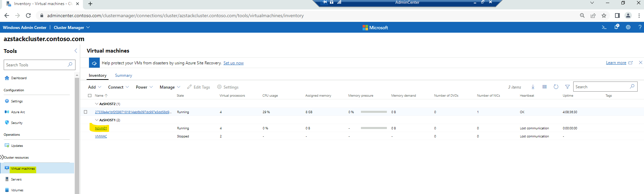Open a new browser tab

pos(90,4)
